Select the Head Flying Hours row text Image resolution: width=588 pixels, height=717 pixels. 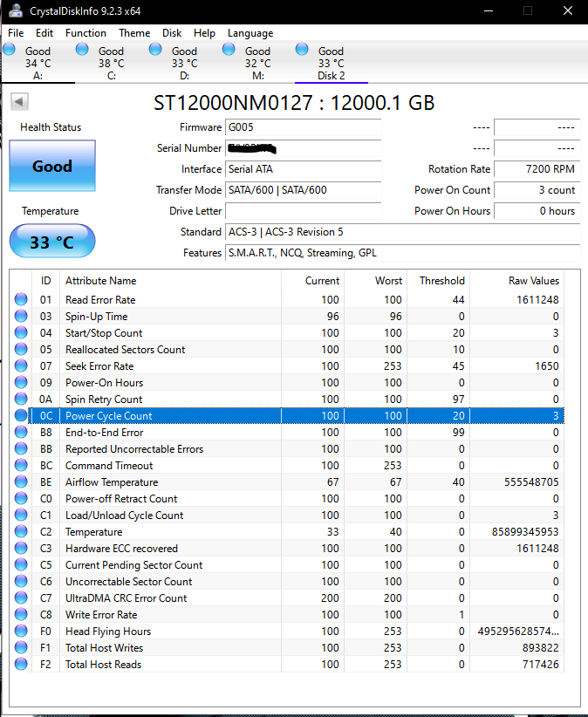pyautogui.click(x=108, y=631)
